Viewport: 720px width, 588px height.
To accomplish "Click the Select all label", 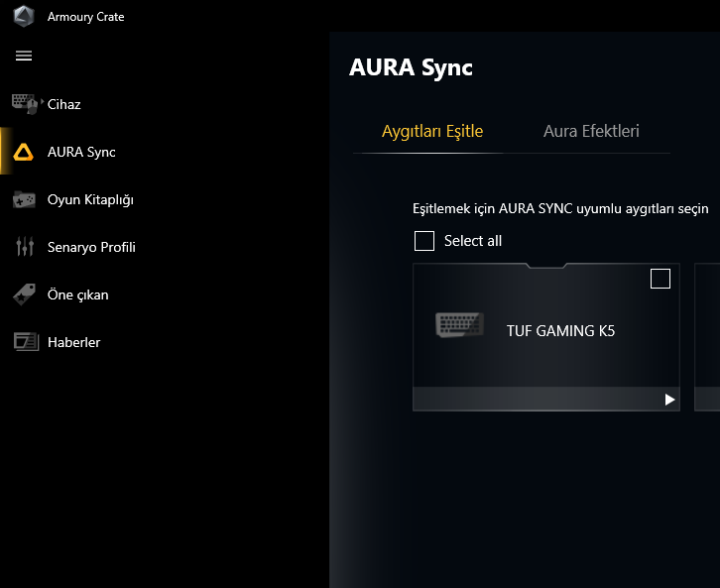I will pyautogui.click(x=473, y=241).
